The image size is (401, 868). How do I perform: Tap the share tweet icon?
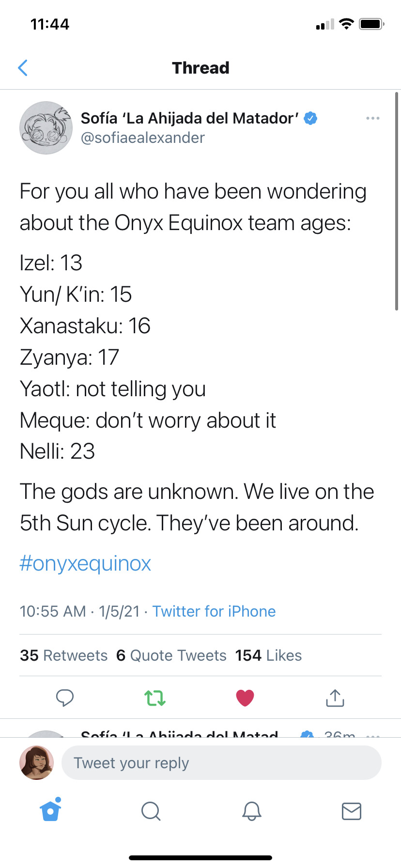(x=335, y=697)
